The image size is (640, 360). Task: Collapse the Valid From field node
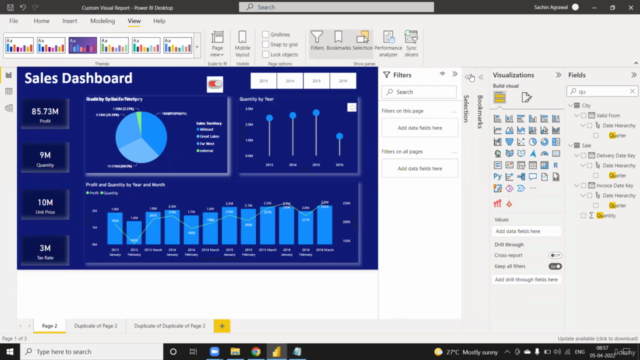point(577,116)
